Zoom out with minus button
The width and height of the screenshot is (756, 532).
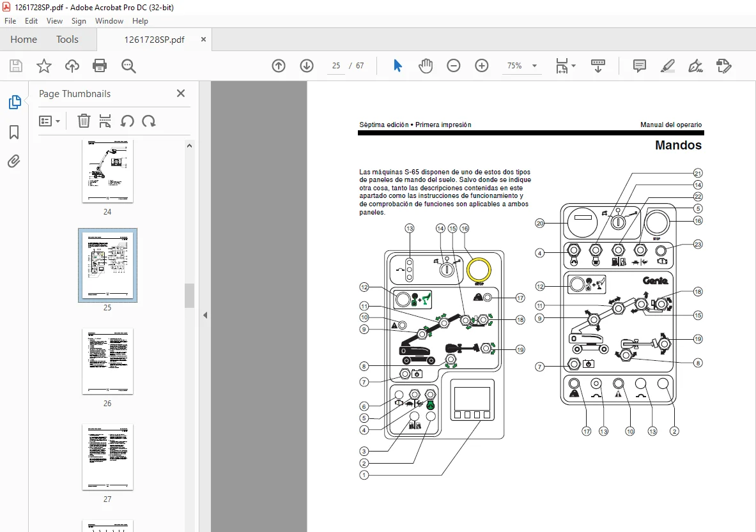point(454,66)
